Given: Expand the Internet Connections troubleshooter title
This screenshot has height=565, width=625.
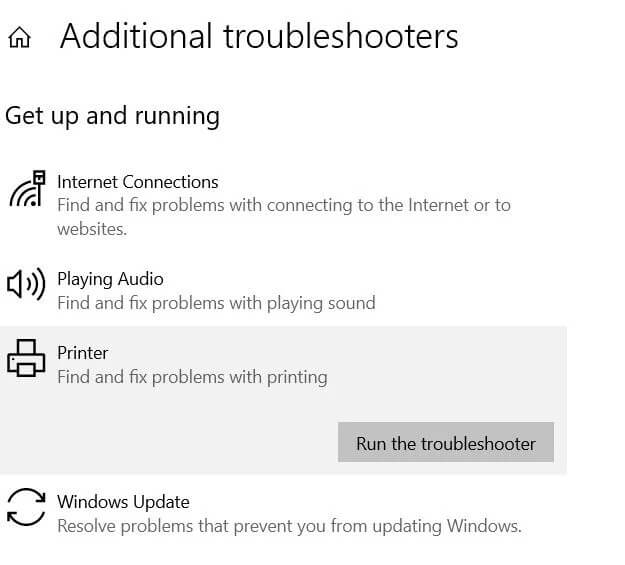Looking at the screenshot, I should point(137,182).
